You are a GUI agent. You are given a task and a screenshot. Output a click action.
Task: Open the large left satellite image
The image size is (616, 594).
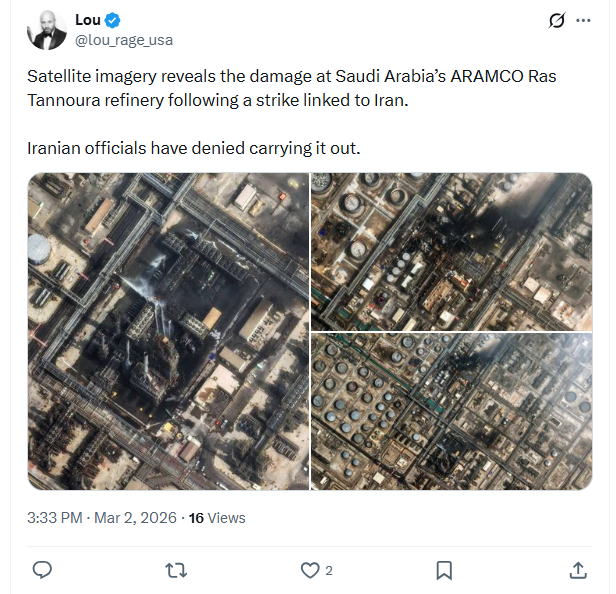(168, 331)
